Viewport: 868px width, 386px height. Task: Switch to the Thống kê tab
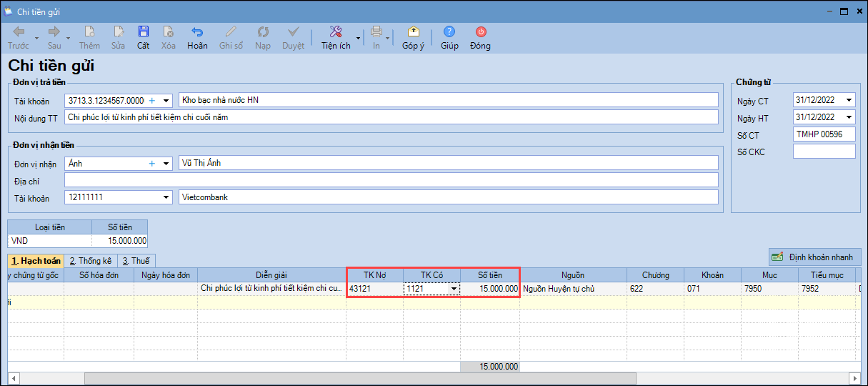point(91,261)
